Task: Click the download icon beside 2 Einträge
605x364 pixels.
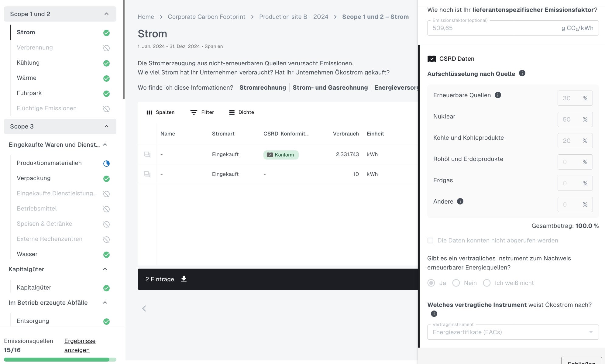Action: [x=184, y=279]
